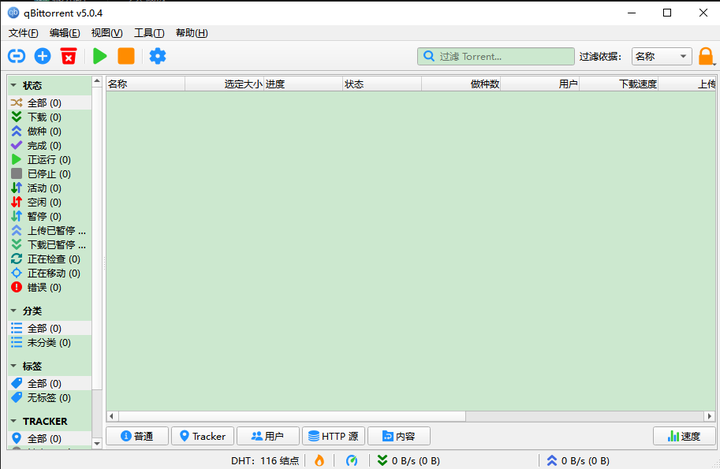Select the 活动 (0) filter
The image size is (720, 469).
[x=49, y=188]
